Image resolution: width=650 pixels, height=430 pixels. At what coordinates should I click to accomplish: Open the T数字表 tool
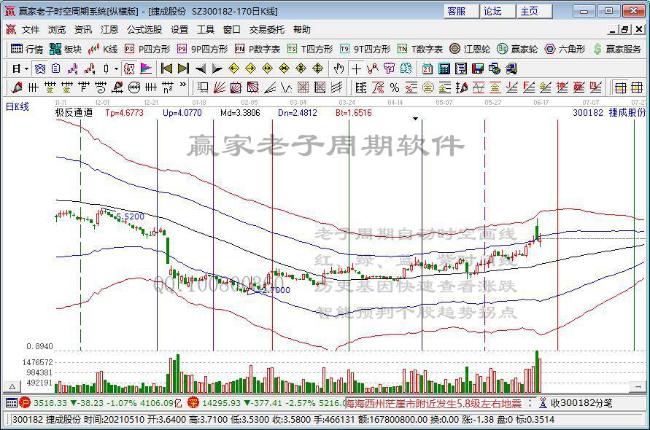click(x=420, y=49)
